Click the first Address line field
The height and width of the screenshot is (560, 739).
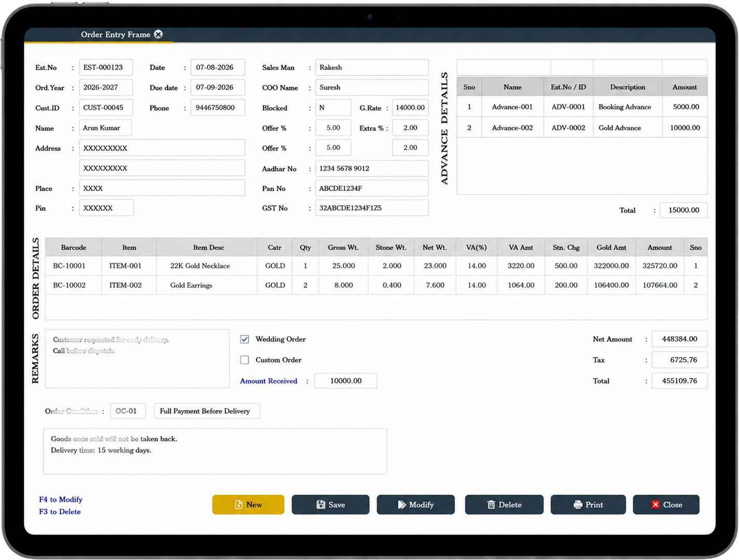pyautogui.click(x=162, y=148)
